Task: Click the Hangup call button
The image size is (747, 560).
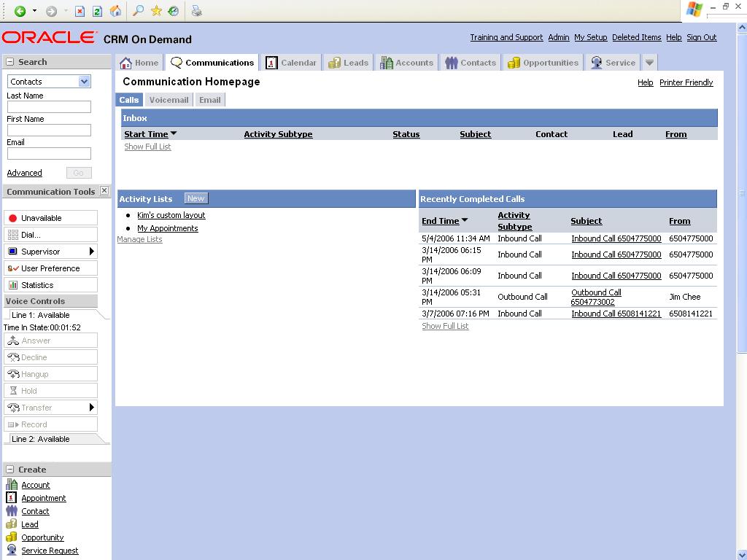Action: click(50, 374)
